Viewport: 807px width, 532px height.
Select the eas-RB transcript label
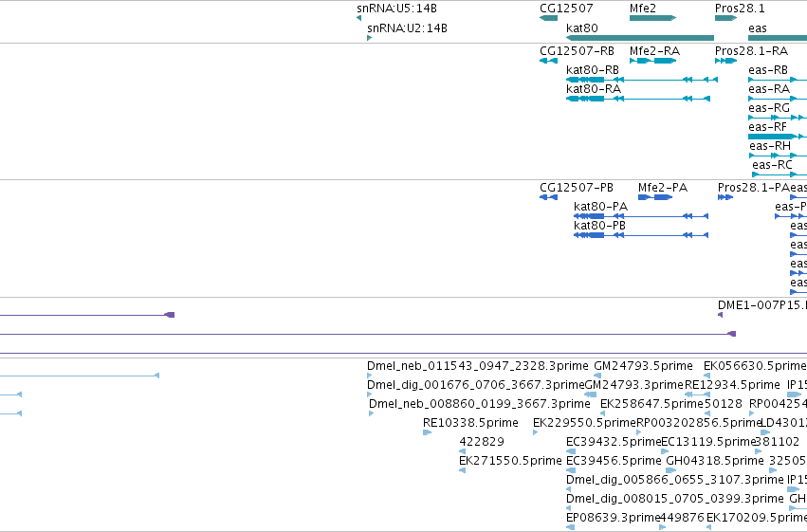point(768,70)
